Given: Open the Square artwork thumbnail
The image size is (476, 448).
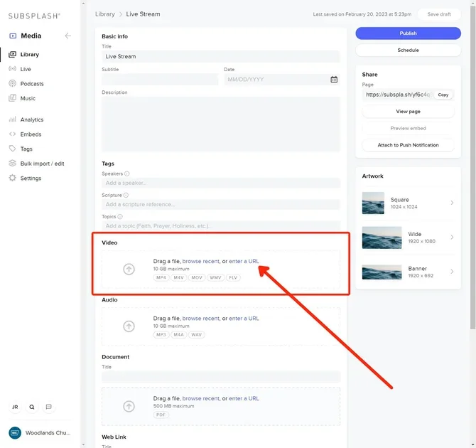Looking at the screenshot, I should tap(373, 203).
